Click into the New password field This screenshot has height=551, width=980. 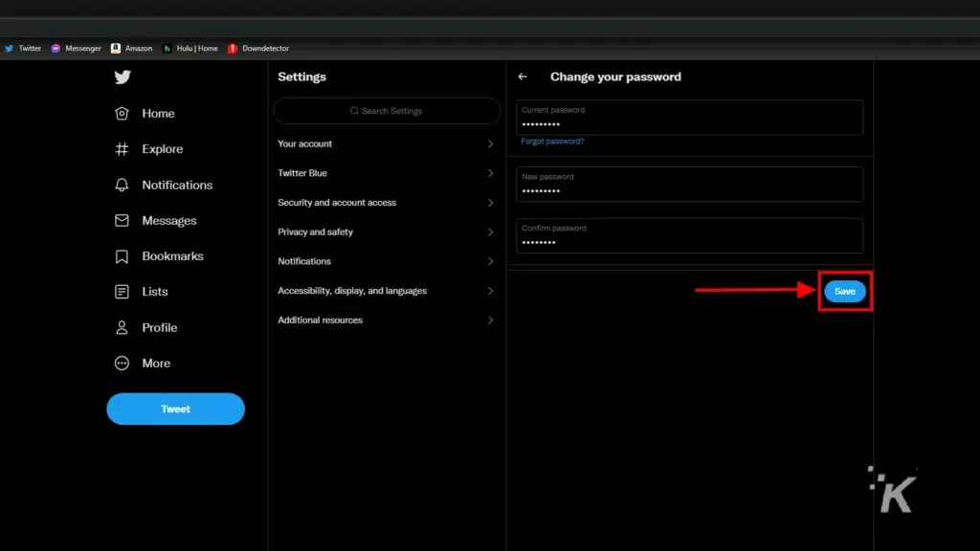point(689,185)
